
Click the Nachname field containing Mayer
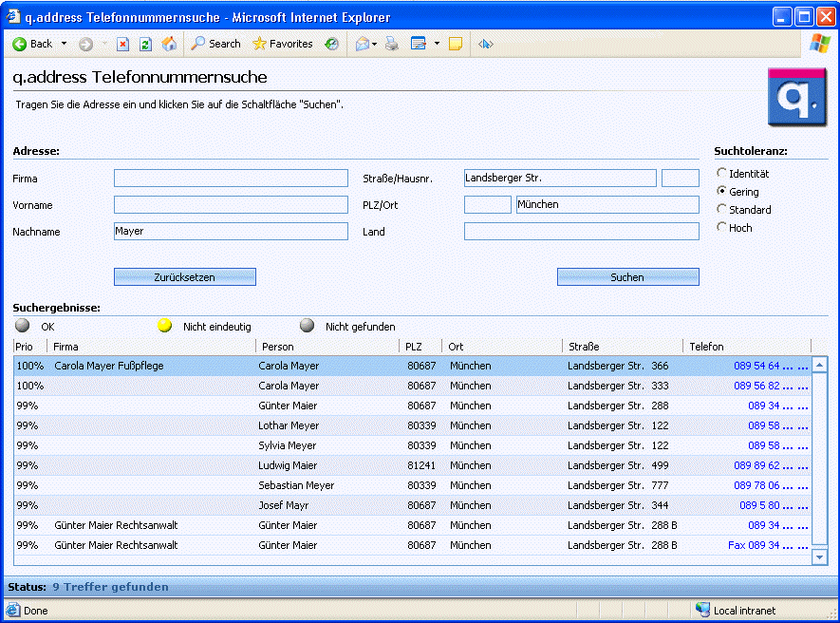click(x=231, y=231)
